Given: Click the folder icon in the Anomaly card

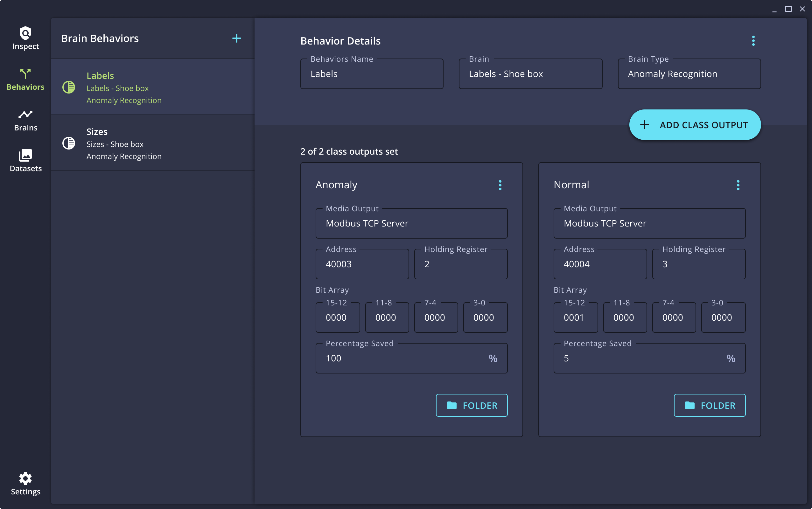Looking at the screenshot, I should click(x=452, y=405).
